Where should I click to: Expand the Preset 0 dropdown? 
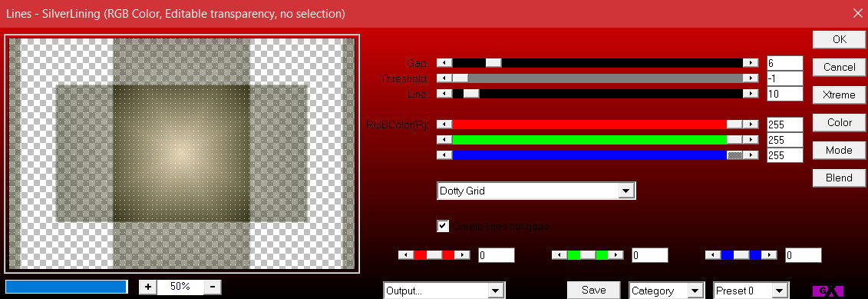(751, 291)
